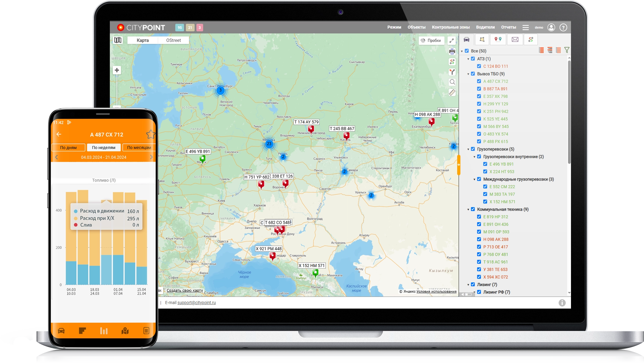Open the Контрольные зоны menu
This screenshot has height=363, width=644.
[x=451, y=27]
